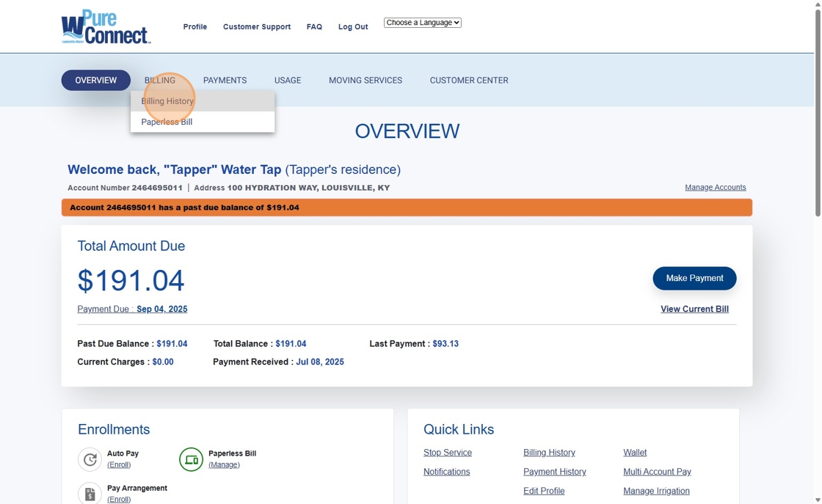Open the View Current Bill link
Image resolution: width=822 pixels, height=504 pixels.
tap(694, 309)
